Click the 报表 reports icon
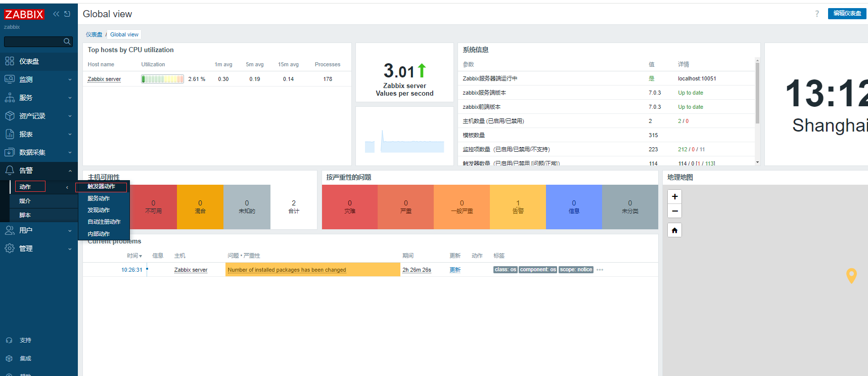Image resolution: width=868 pixels, height=376 pixels. coord(10,134)
